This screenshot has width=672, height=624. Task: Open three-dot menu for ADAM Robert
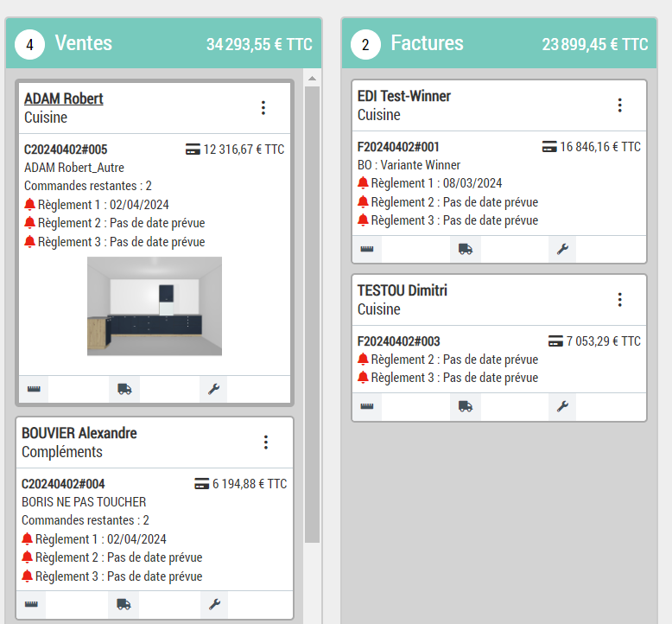263,108
